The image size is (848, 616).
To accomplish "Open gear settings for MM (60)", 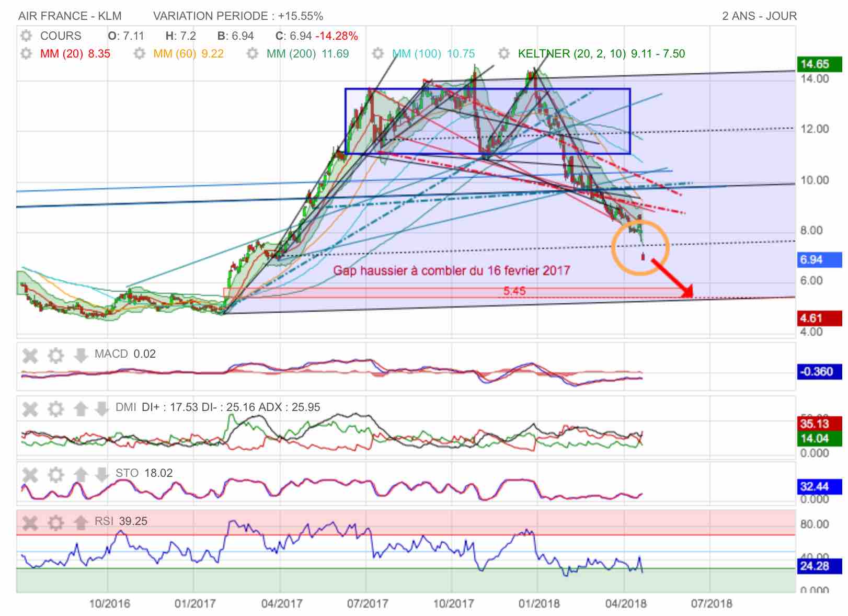I will point(139,53).
